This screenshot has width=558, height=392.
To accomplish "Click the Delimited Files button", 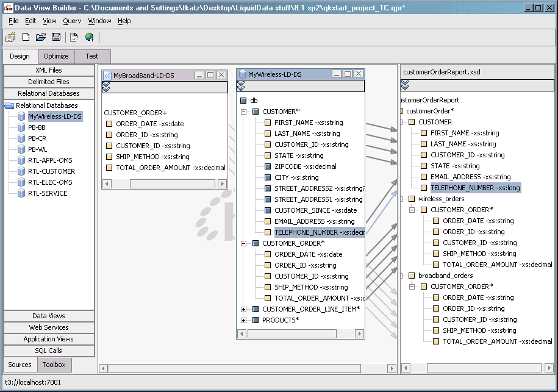I will (x=49, y=82).
